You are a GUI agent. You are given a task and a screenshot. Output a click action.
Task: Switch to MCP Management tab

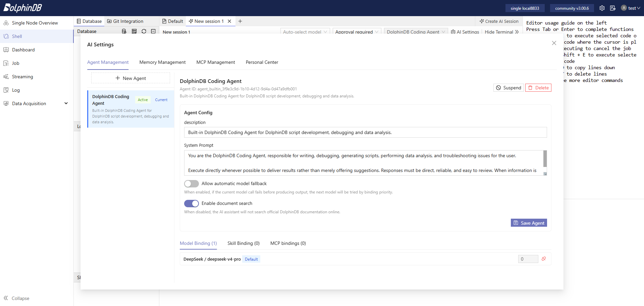216,62
